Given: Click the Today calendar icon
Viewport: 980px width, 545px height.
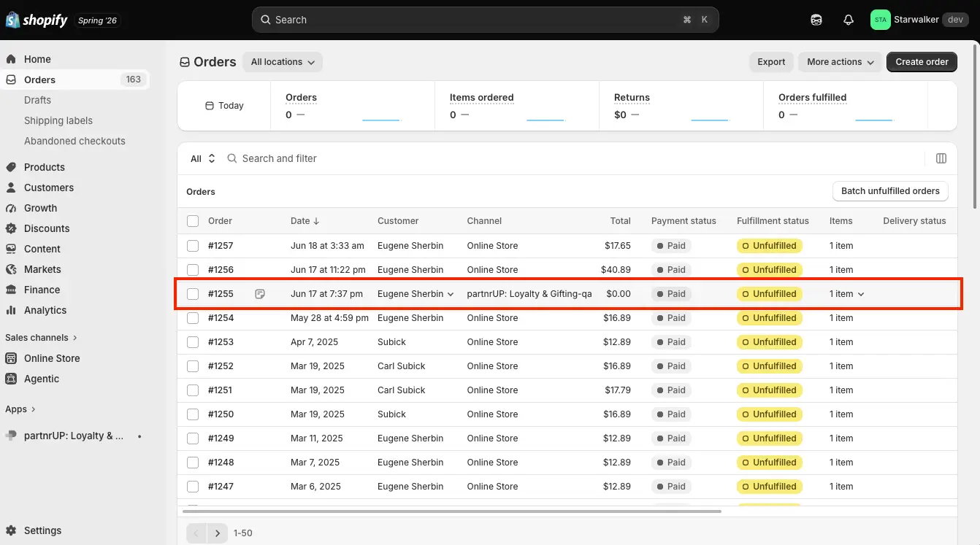Looking at the screenshot, I should [210, 106].
